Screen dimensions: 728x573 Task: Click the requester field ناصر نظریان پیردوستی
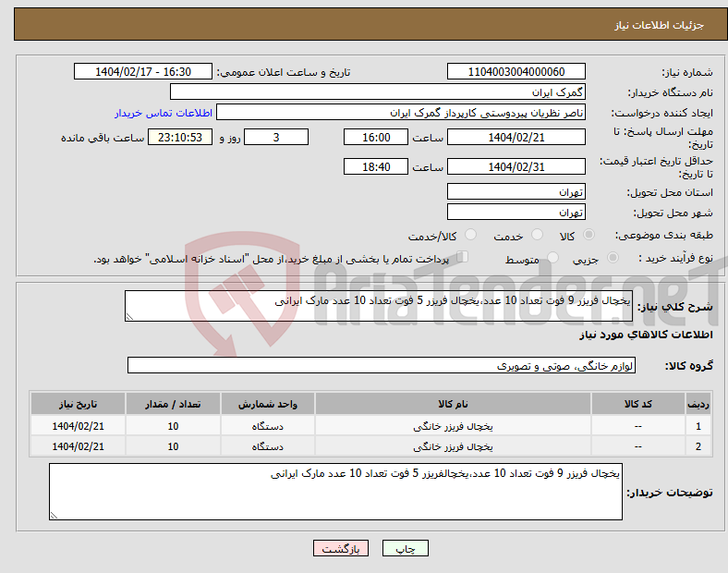tap(401, 113)
